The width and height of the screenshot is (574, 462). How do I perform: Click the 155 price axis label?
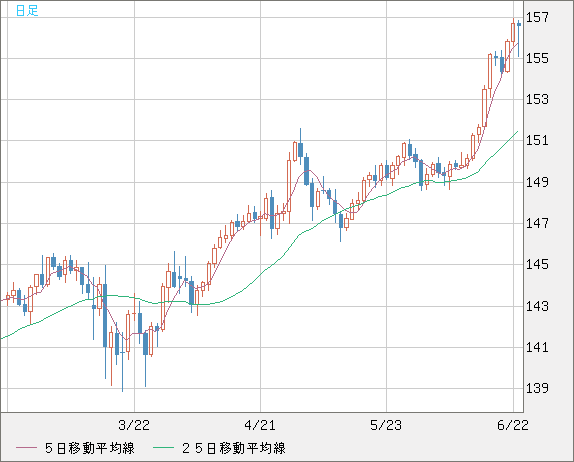(537, 58)
